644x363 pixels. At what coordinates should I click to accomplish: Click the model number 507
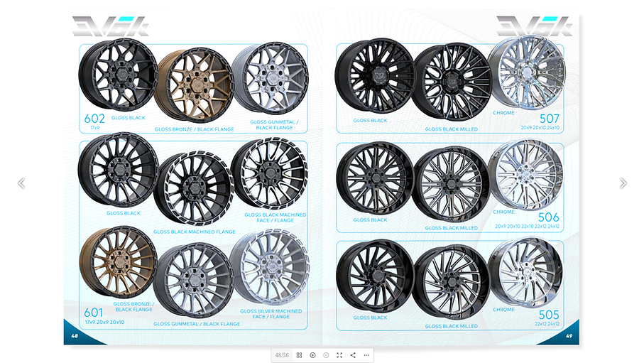[x=550, y=119]
